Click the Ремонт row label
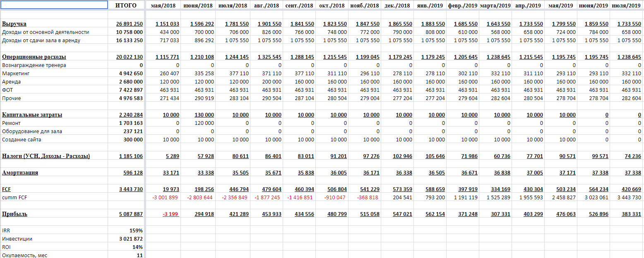 point(11,123)
